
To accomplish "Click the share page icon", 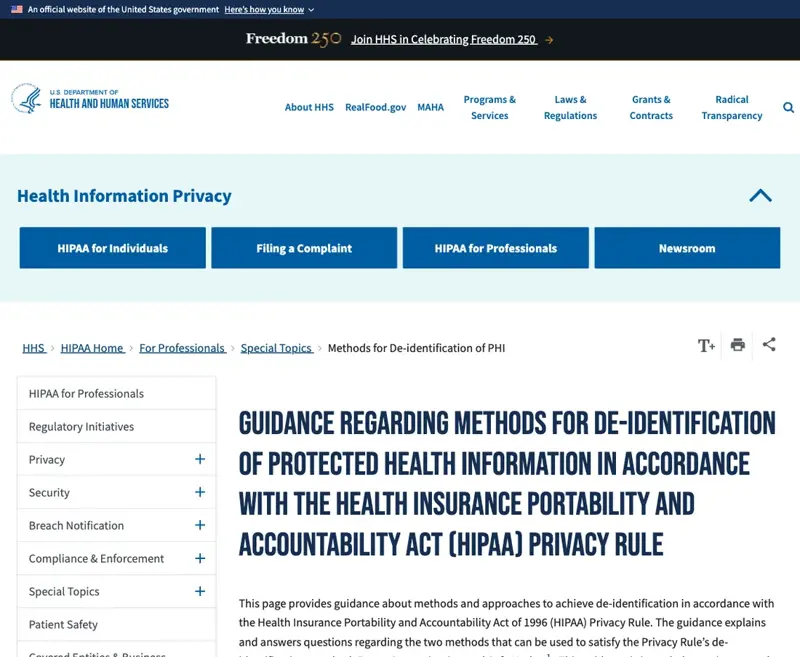I will [769, 344].
